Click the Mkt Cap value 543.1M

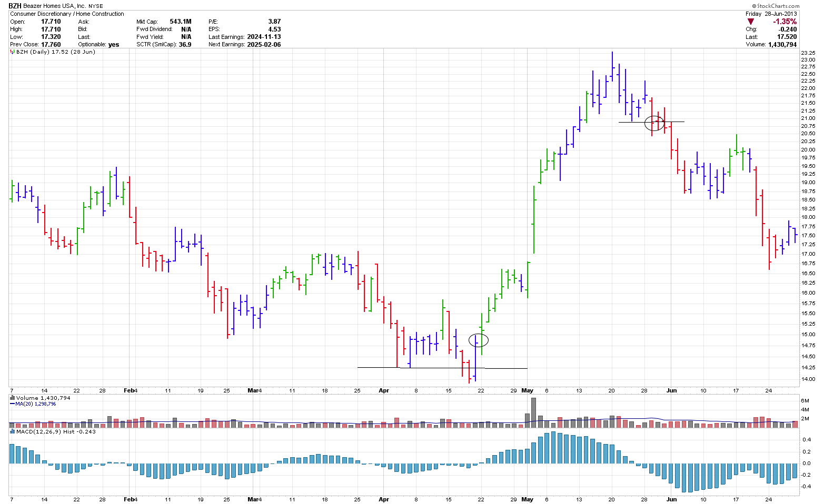(x=181, y=22)
